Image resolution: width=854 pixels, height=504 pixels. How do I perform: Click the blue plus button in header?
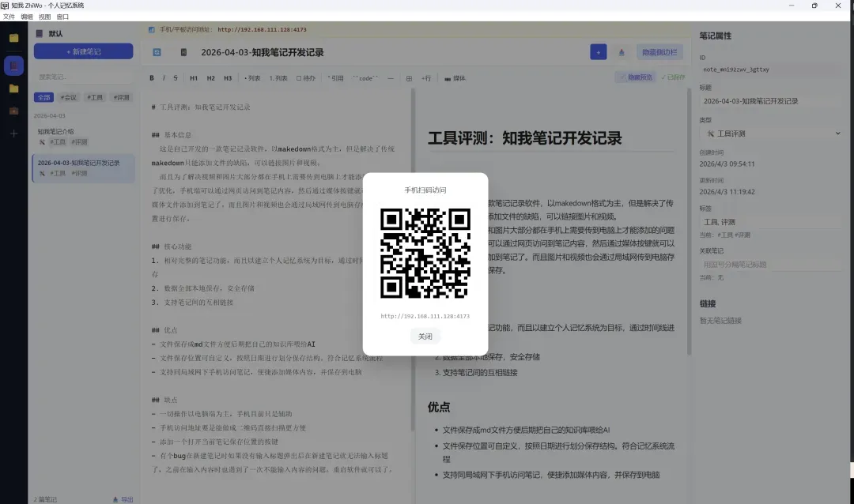(598, 52)
